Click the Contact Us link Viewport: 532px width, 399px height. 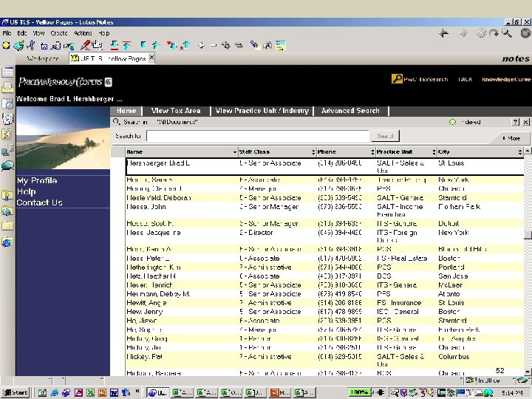point(39,202)
